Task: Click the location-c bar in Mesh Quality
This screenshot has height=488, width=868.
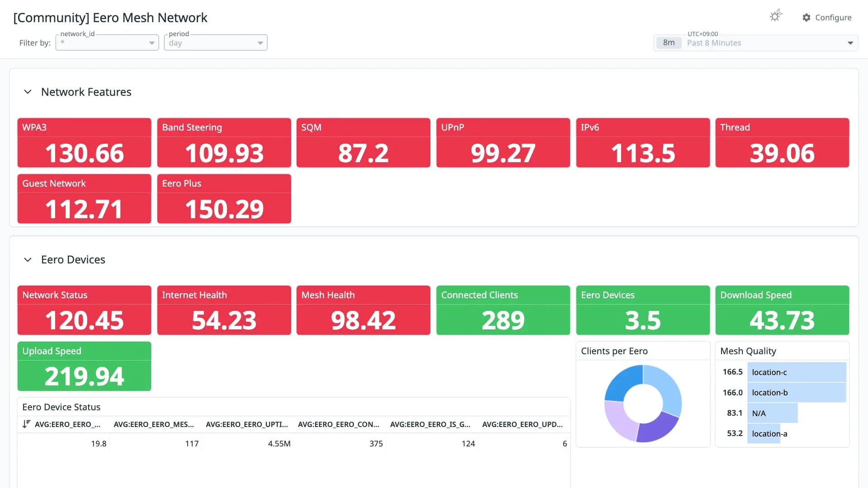Action: (797, 372)
